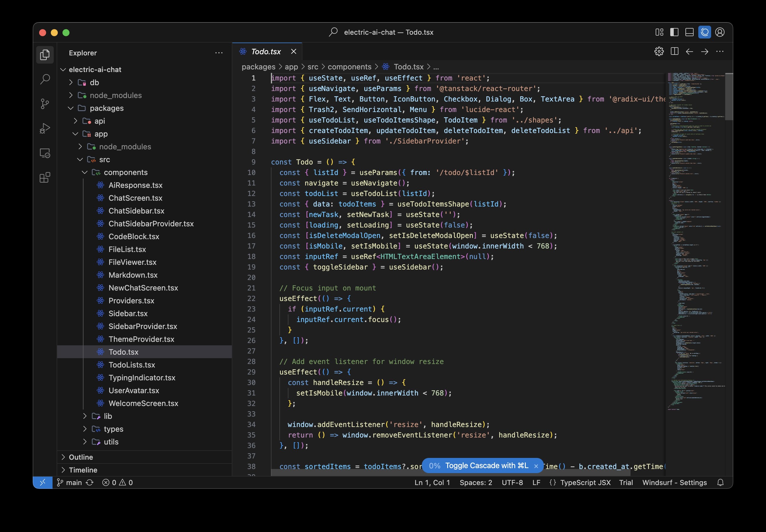The width and height of the screenshot is (766, 532).
Task: Expand the db folder
Action: click(94, 82)
